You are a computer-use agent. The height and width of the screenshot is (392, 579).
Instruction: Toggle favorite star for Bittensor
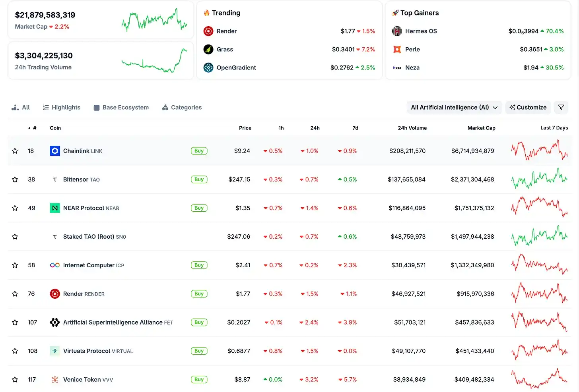(15, 180)
